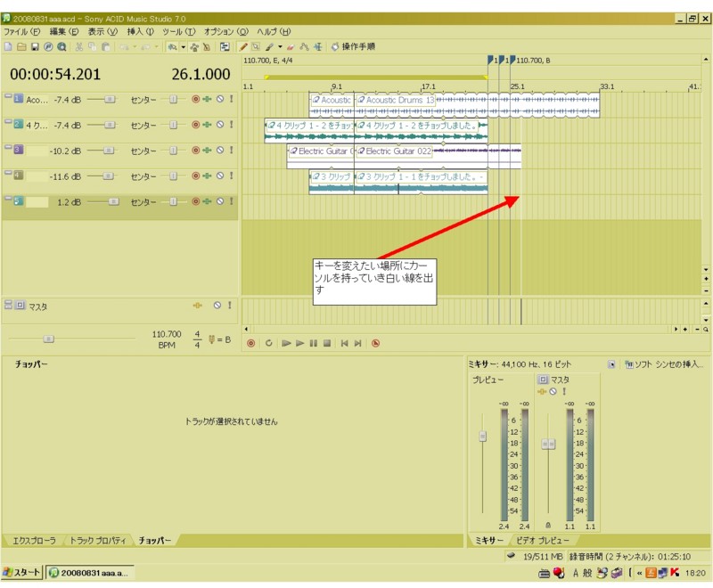Open the 編集 menu
The width and height of the screenshot is (713, 588).
pyautogui.click(x=64, y=32)
